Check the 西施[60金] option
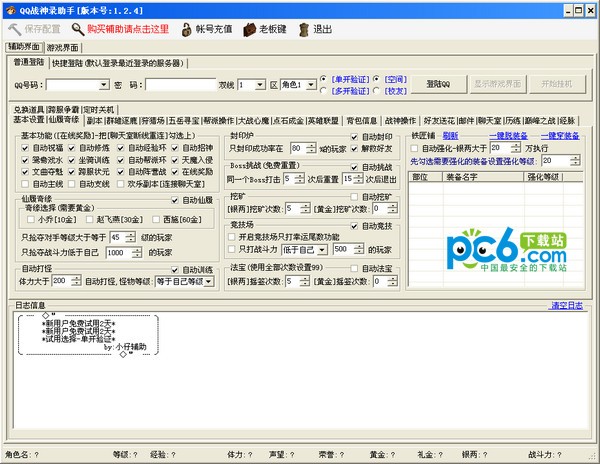Image resolution: width=600 pixels, height=464 pixels. click(x=156, y=220)
